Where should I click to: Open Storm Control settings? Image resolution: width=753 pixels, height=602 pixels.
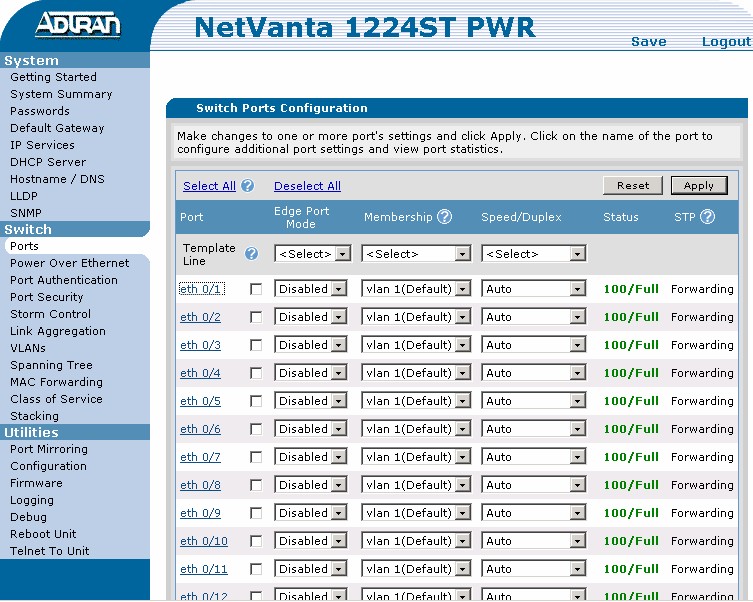click(50, 314)
